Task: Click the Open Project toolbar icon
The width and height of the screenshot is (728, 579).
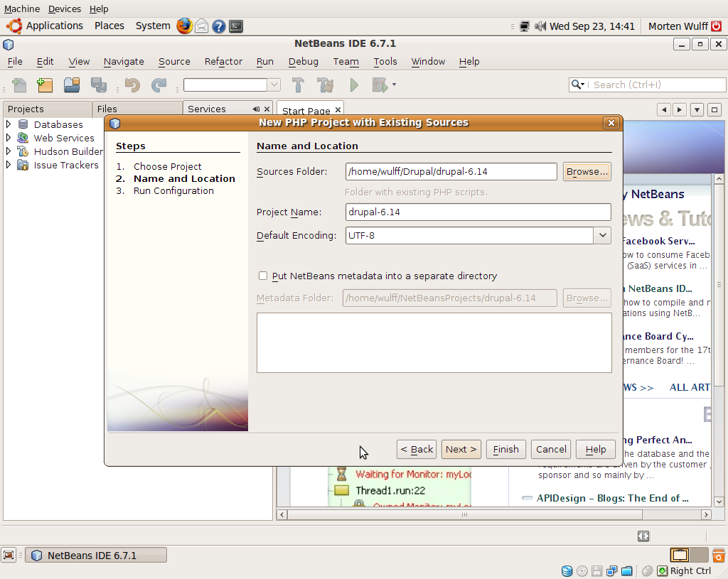Action: pyautogui.click(x=72, y=85)
